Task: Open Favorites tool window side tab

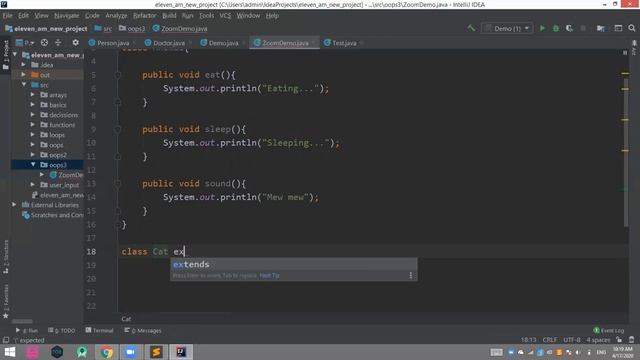Action: click(x=6, y=301)
